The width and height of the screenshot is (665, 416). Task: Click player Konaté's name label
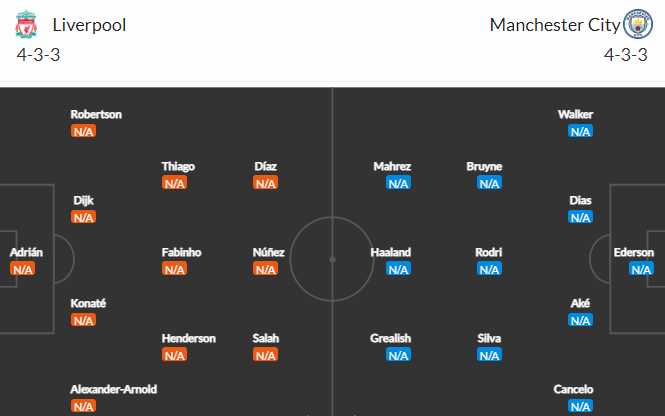tap(88, 304)
